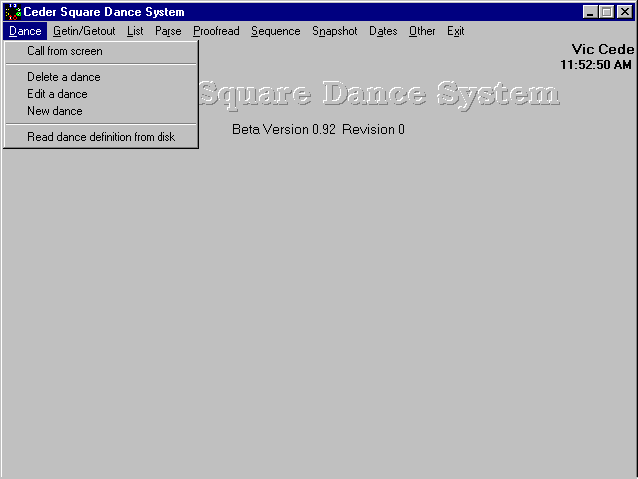This screenshot has width=638, height=479.
Task: Minimize the Ceder Square Dance System window
Action: click(590, 12)
